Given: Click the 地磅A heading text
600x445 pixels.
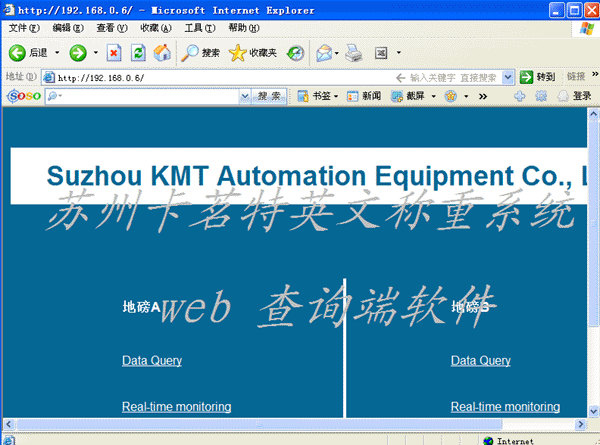Looking at the screenshot, I should coord(141,306).
